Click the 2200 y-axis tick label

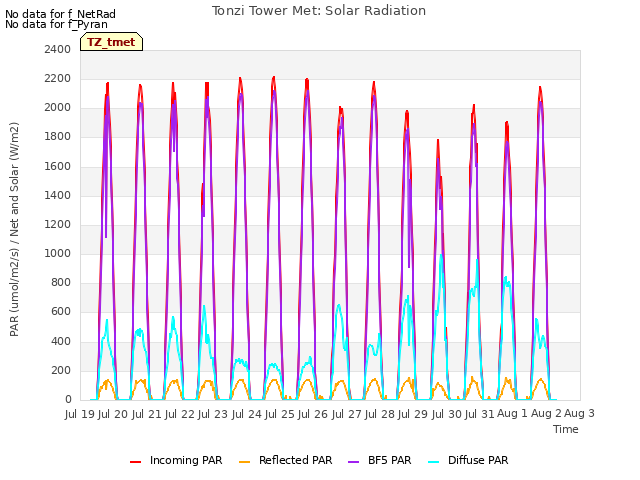(58, 78)
